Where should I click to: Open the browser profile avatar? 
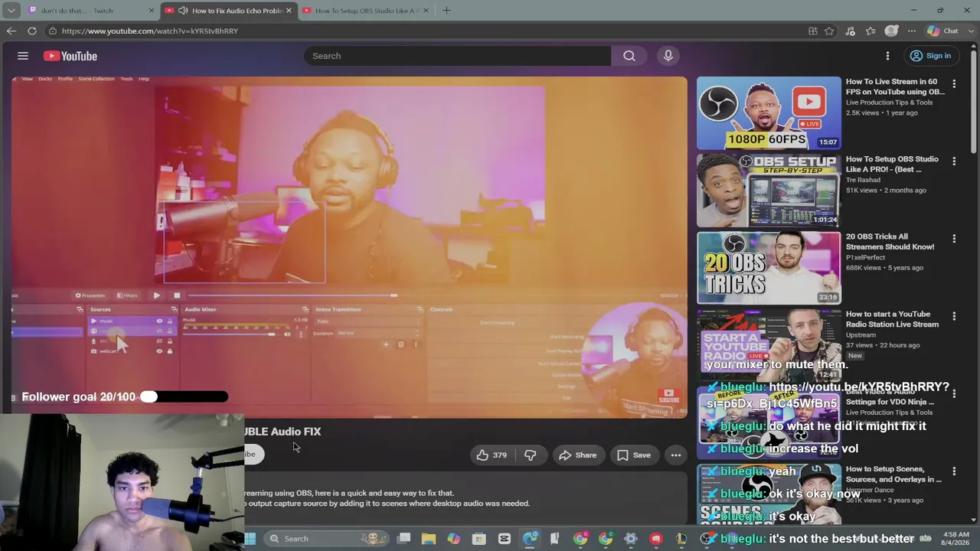(891, 31)
